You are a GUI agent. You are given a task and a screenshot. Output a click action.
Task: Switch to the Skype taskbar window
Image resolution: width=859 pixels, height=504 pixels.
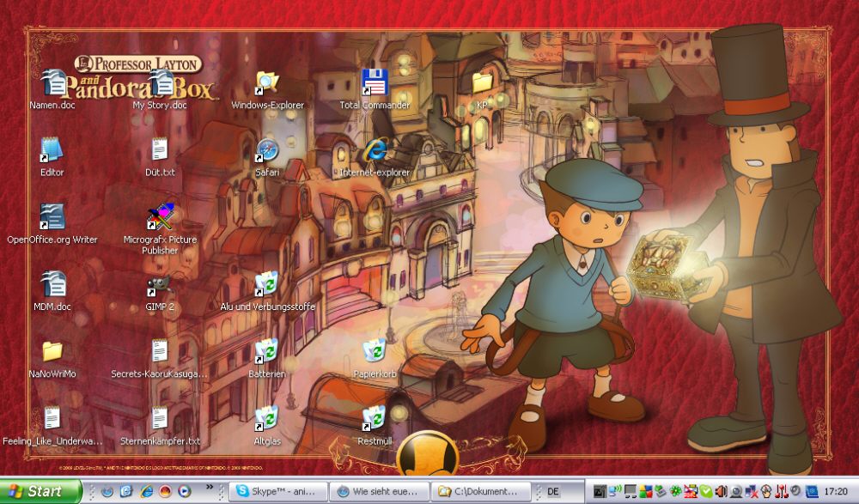(279, 492)
